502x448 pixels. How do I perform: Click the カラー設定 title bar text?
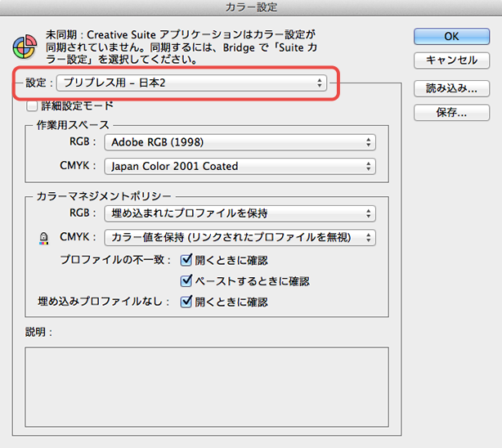pos(251,7)
